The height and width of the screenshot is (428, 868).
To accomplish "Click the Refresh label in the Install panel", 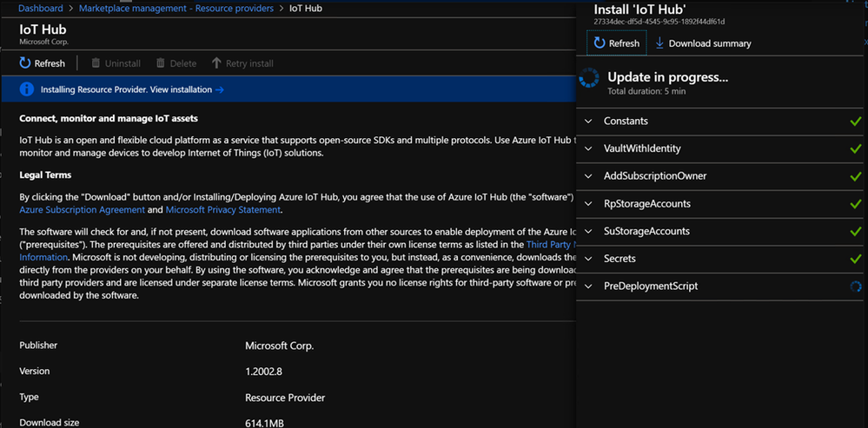I will (x=624, y=43).
